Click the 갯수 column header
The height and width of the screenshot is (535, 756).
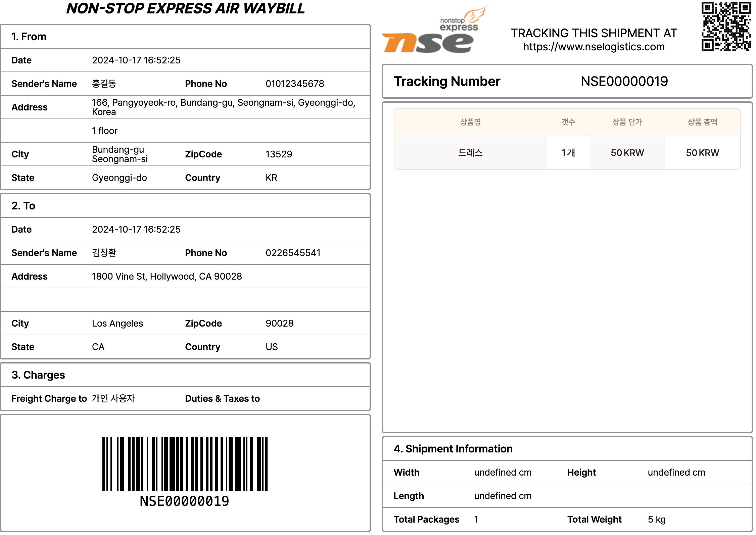click(x=568, y=122)
